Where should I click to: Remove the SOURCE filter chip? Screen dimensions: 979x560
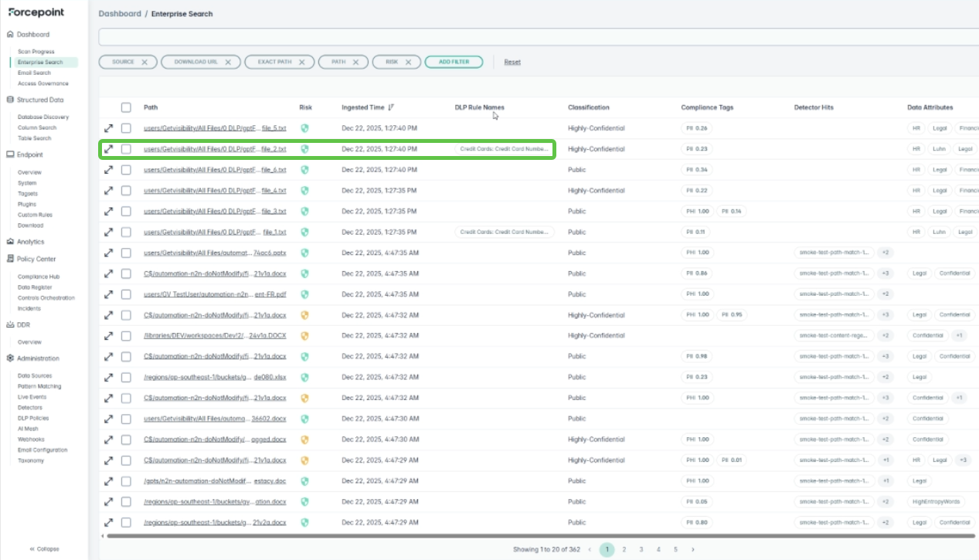(x=144, y=62)
